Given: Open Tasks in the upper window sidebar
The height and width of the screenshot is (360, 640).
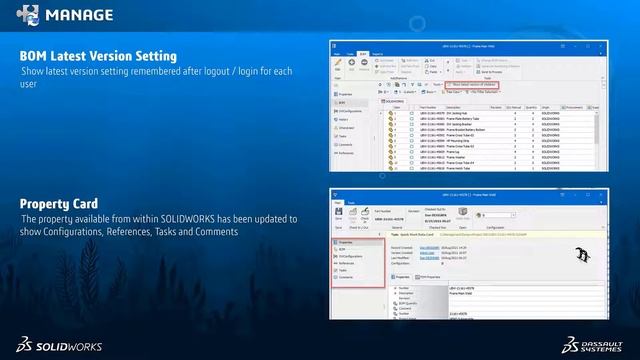Looking at the screenshot, I should click(x=340, y=136).
